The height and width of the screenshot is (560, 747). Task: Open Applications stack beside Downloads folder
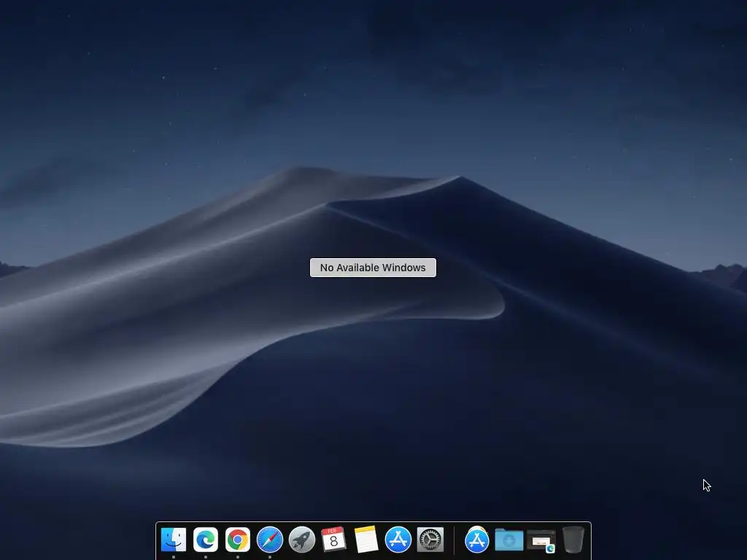click(x=477, y=540)
